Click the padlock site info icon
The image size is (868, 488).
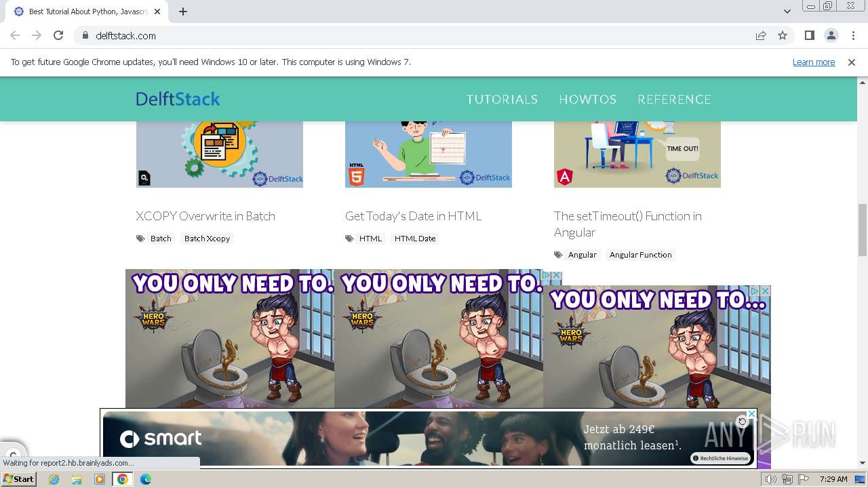pos(85,35)
